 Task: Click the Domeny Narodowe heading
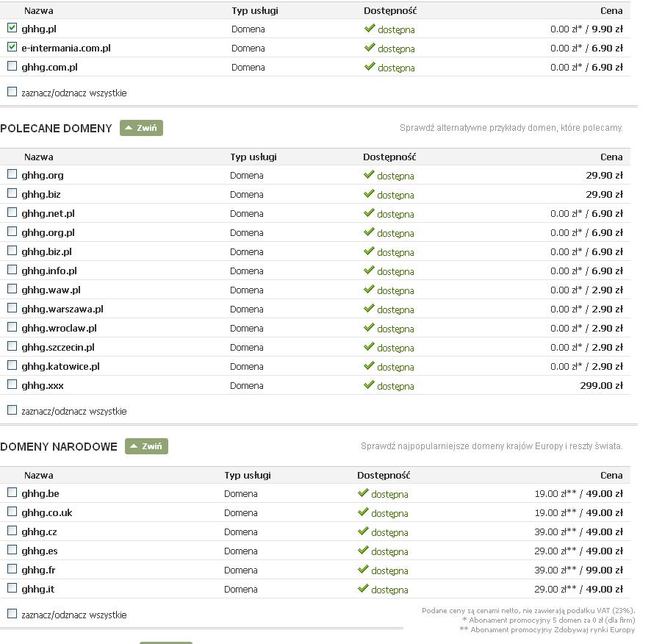59,447
